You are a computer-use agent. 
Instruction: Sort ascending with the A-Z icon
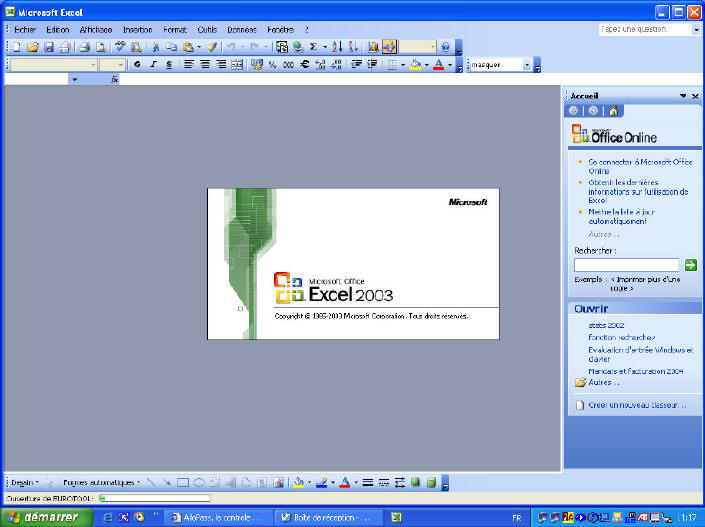tap(337, 47)
